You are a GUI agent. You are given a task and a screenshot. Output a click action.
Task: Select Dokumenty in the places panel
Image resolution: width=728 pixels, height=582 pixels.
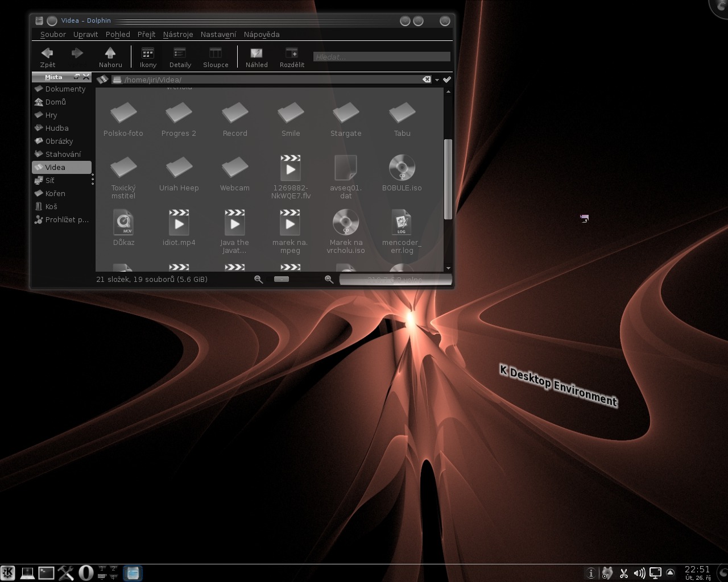(x=61, y=89)
